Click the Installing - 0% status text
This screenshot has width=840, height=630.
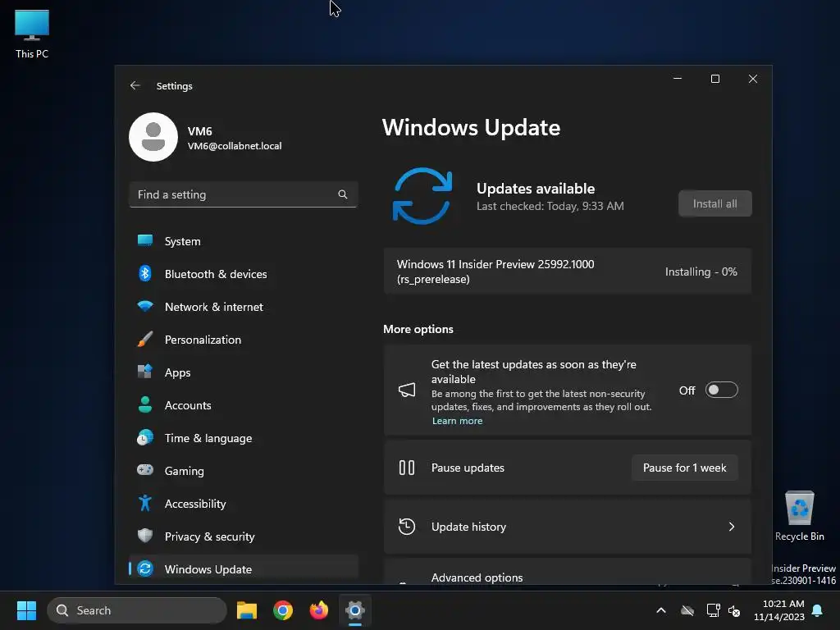tap(701, 272)
